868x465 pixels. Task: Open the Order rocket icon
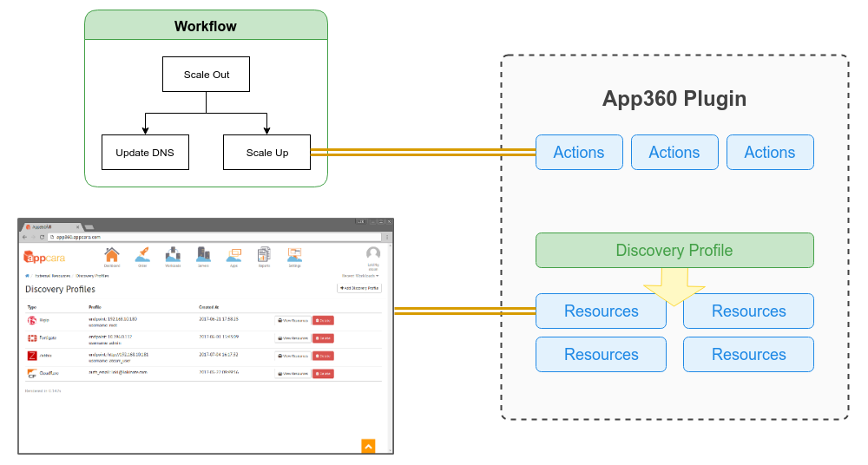[142, 255]
